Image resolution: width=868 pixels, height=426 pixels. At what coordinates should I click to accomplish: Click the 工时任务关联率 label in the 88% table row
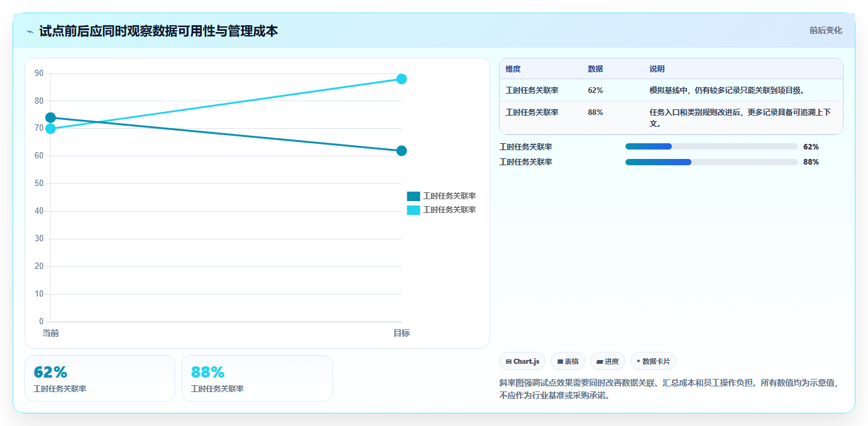532,112
